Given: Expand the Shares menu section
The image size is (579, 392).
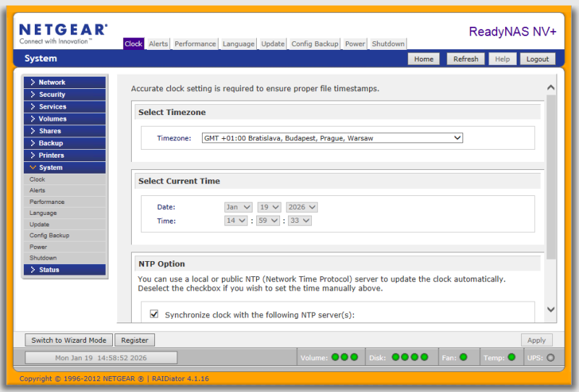Looking at the screenshot, I should (64, 131).
